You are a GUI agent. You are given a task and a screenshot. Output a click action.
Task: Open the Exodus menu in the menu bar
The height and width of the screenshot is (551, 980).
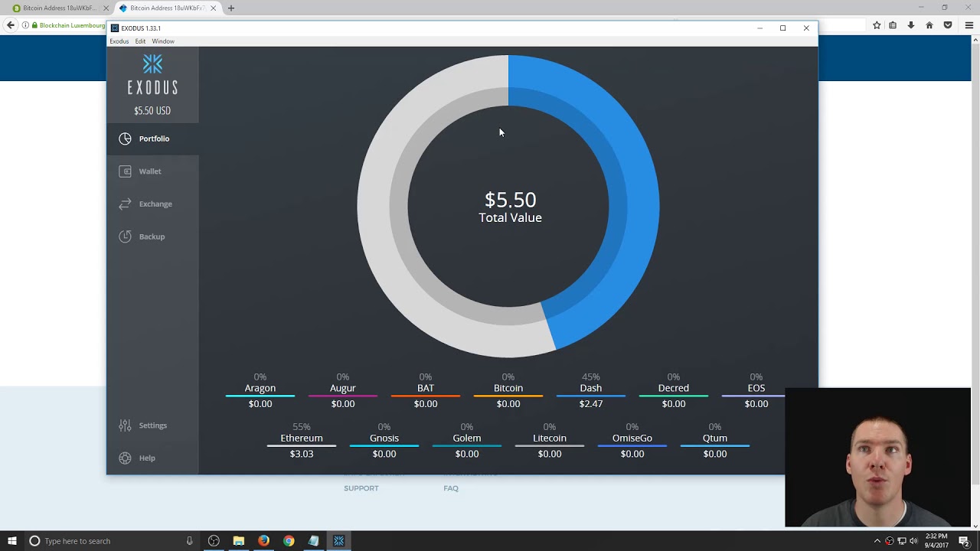[119, 41]
